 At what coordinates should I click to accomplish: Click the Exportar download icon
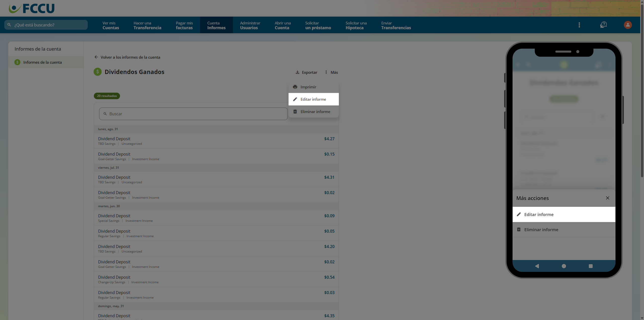(x=297, y=72)
